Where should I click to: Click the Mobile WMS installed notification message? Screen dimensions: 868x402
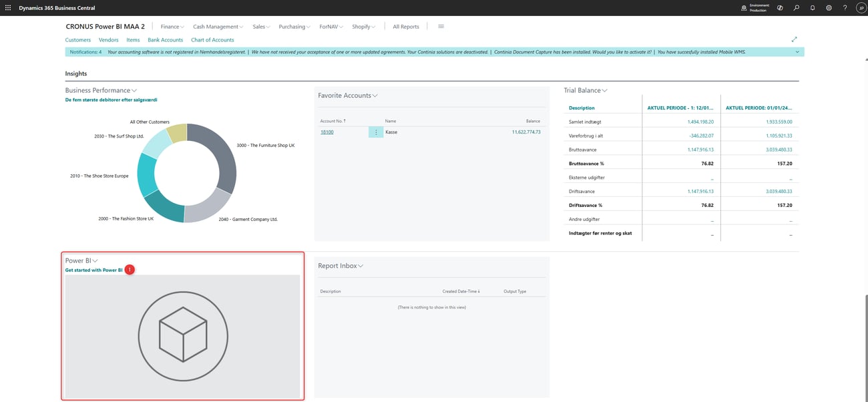click(x=701, y=51)
